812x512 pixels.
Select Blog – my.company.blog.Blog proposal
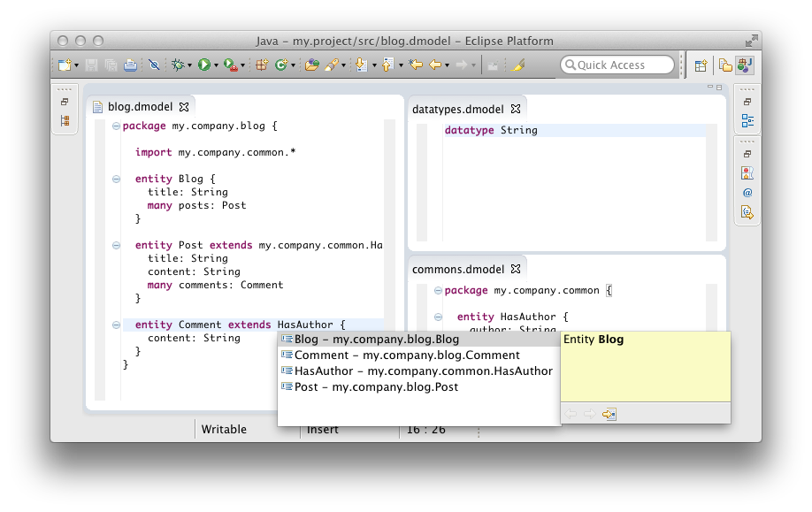(419, 339)
